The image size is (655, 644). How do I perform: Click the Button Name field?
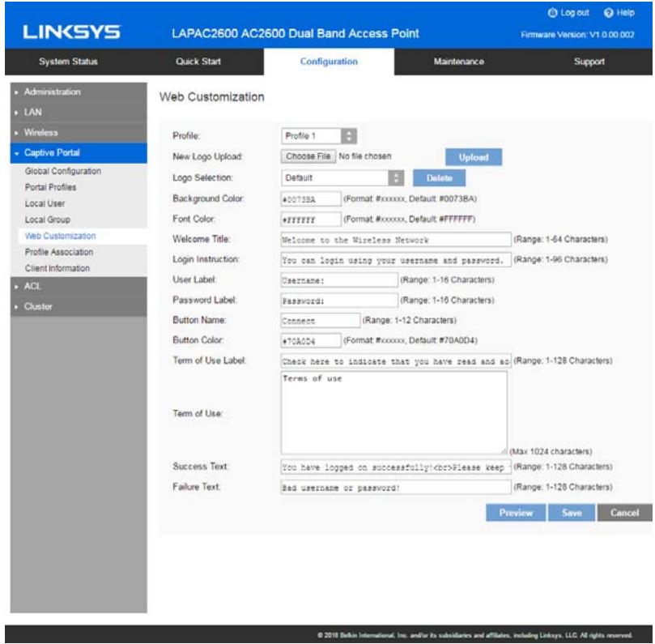tap(321, 321)
